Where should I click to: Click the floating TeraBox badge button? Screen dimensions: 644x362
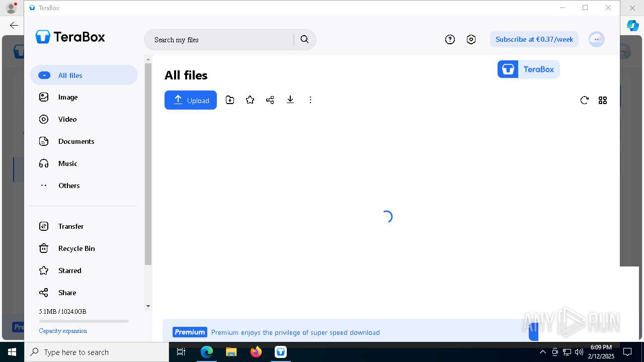pyautogui.click(x=528, y=69)
